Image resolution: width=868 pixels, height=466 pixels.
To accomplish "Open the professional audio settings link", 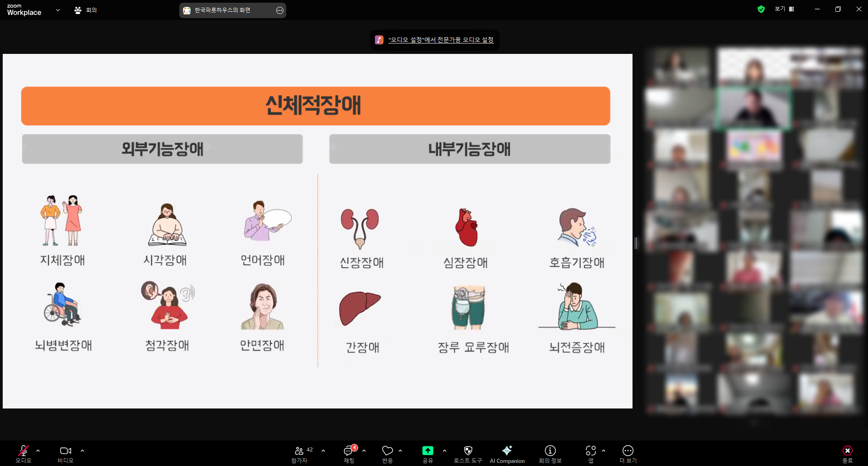I will click(441, 40).
